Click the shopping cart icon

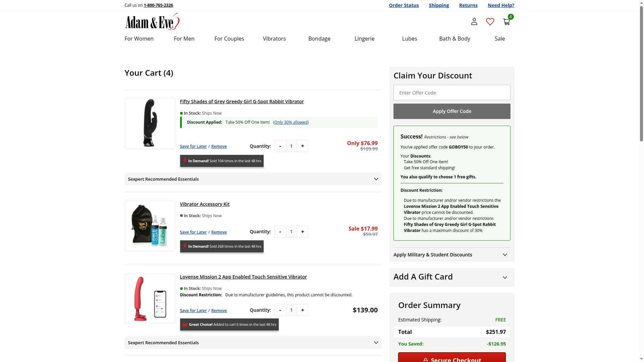click(506, 22)
